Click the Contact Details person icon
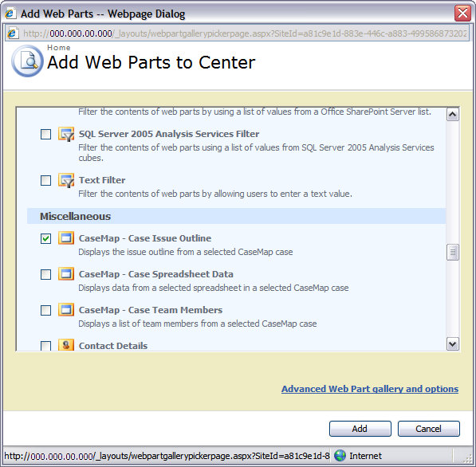 pos(66,345)
